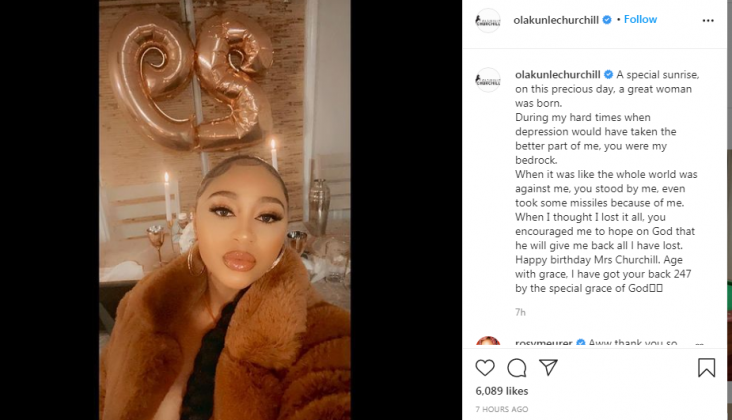
Task: Click the 7h time label under the caption
Action: [x=520, y=312]
